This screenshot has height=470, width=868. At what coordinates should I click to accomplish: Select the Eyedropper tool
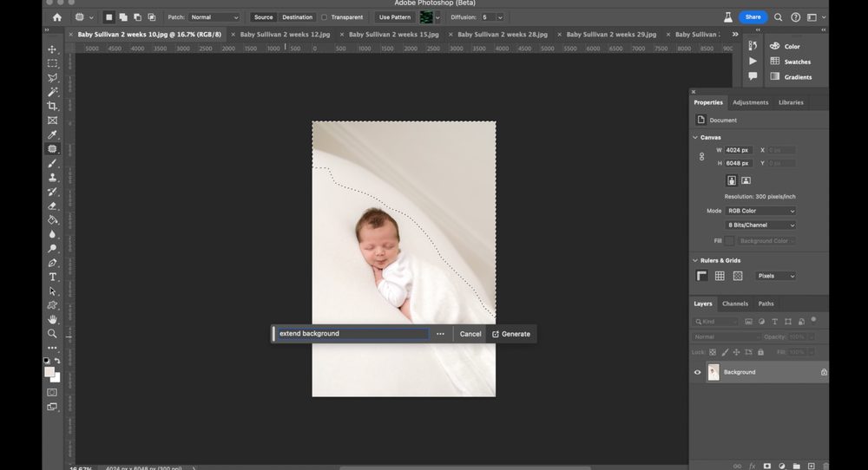(x=52, y=134)
